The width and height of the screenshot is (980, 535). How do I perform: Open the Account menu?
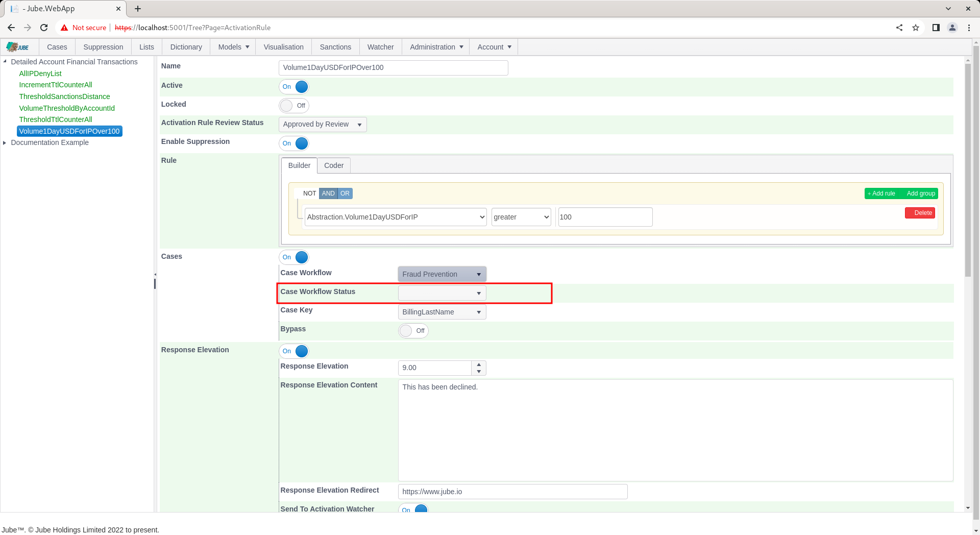click(x=494, y=47)
